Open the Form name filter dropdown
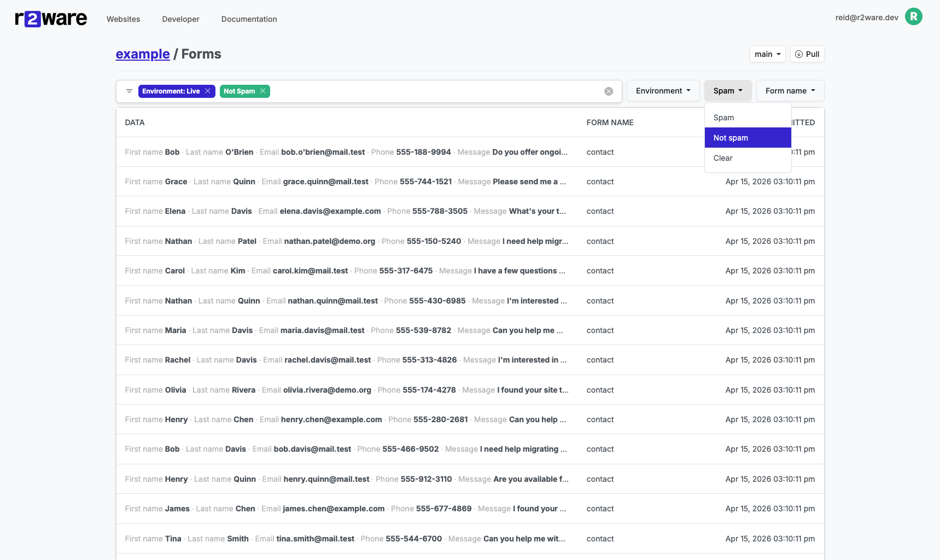 tap(790, 91)
